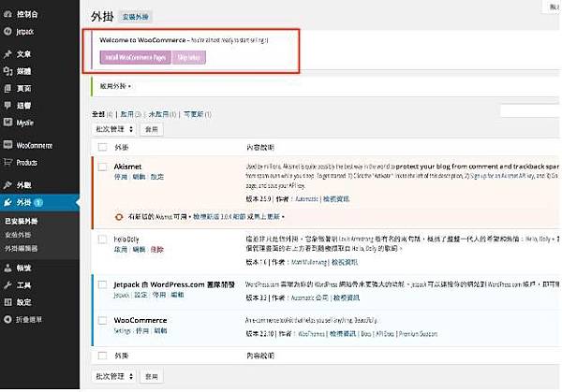
Task: Tick the Akismet plugin checkbox
Action: point(102,167)
